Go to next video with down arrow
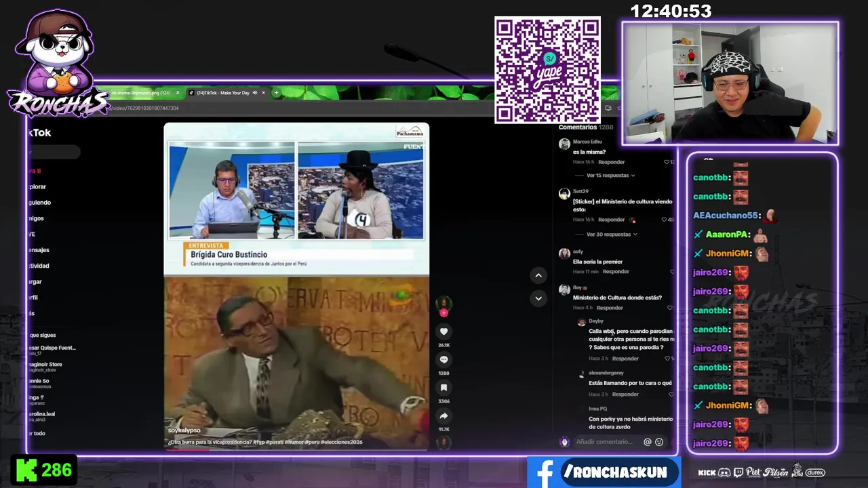Image resolution: width=868 pixels, height=488 pixels. tap(538, 298)
